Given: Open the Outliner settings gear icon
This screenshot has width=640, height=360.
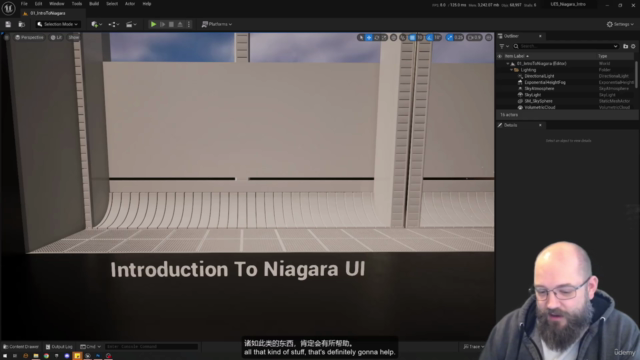Looking at the screenshot, I should point(633,47).
